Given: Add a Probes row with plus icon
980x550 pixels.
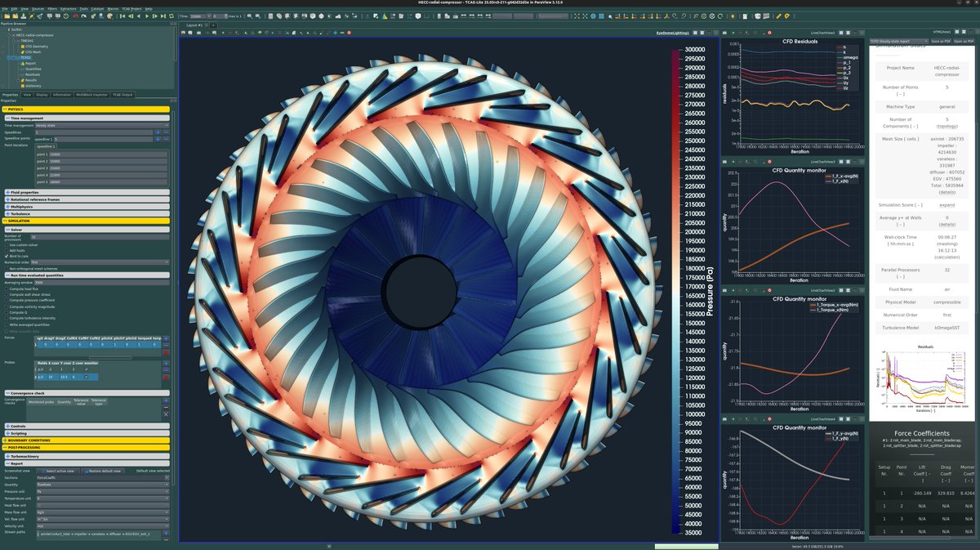Looking at the screenshot, I should click(166, 364).
